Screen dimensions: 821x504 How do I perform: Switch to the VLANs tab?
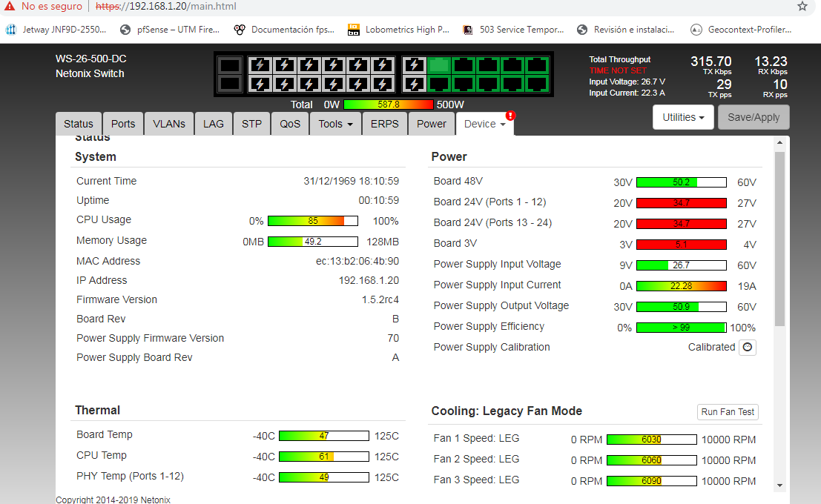[169, 124]
